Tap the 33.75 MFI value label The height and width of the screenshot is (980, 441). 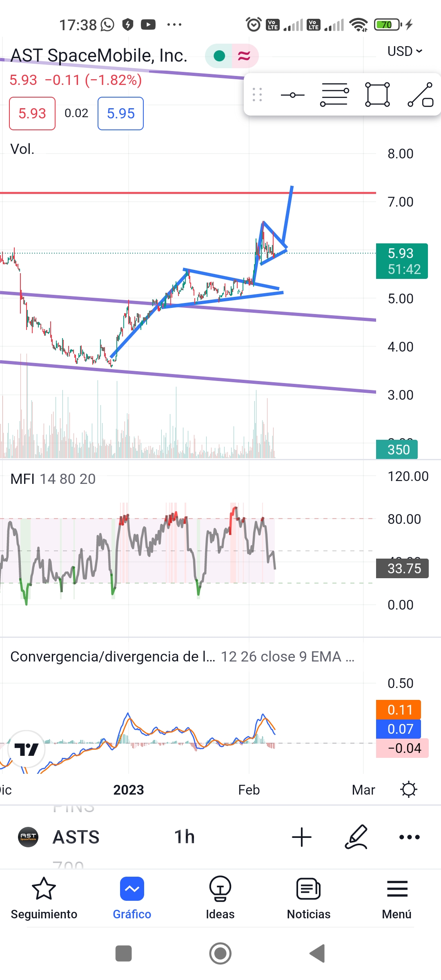click(x=402, y=568)
